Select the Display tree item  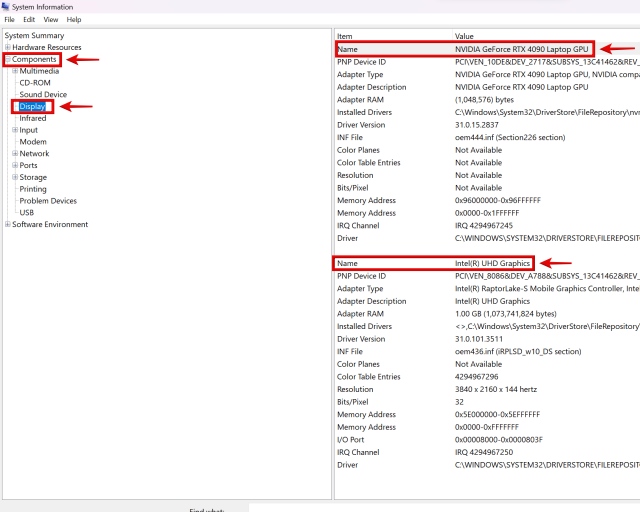tap(32, 106)
